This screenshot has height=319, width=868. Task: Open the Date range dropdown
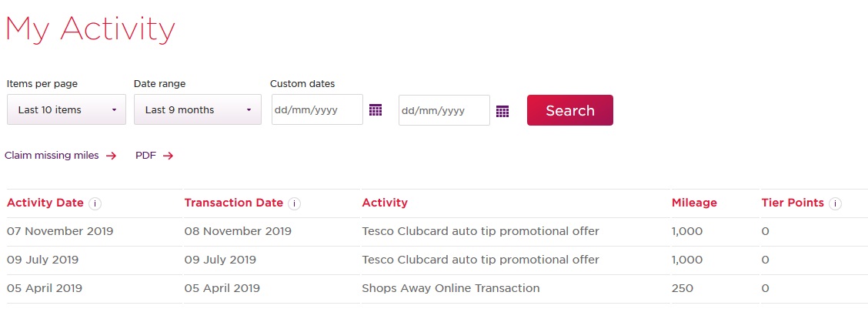(x=197, y=109)
